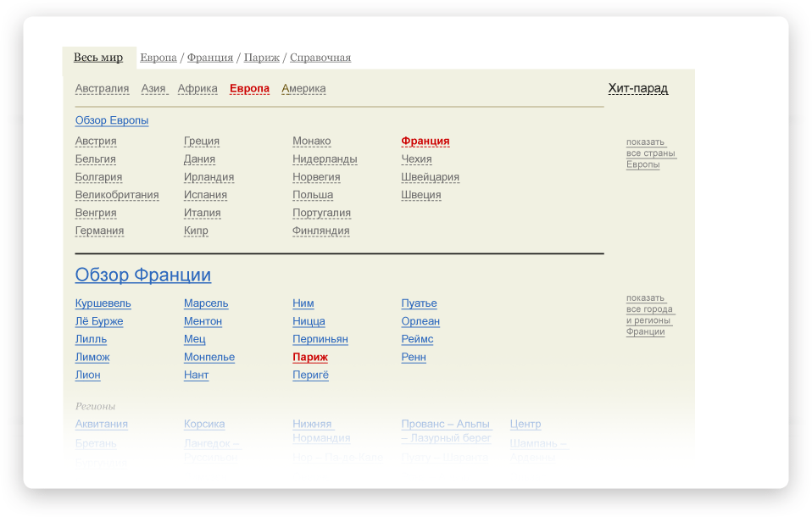This screenshot has height=517, width=812.
Task: Expand all countries of Europe
Action: pos(650,153)
